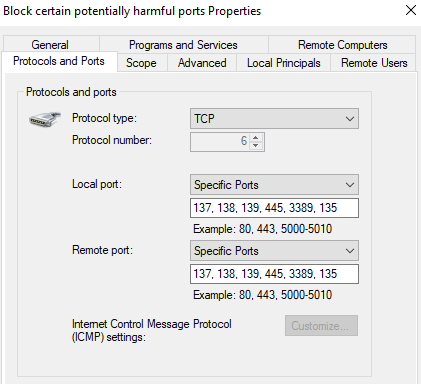Viewport: 421px width, 384px height.
Task: Click the serial port connector icon
Action: click(44, 119)
